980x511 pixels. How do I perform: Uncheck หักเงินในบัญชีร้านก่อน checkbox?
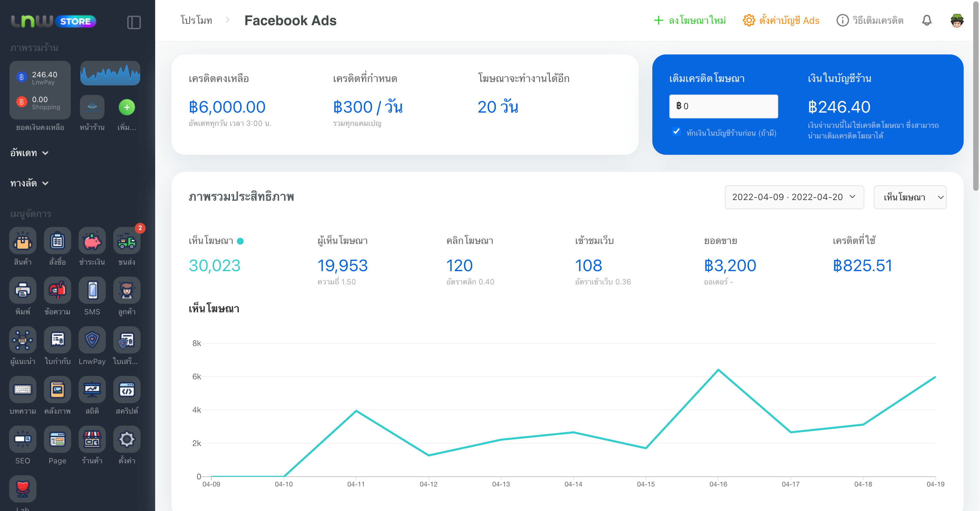(676, 132)
